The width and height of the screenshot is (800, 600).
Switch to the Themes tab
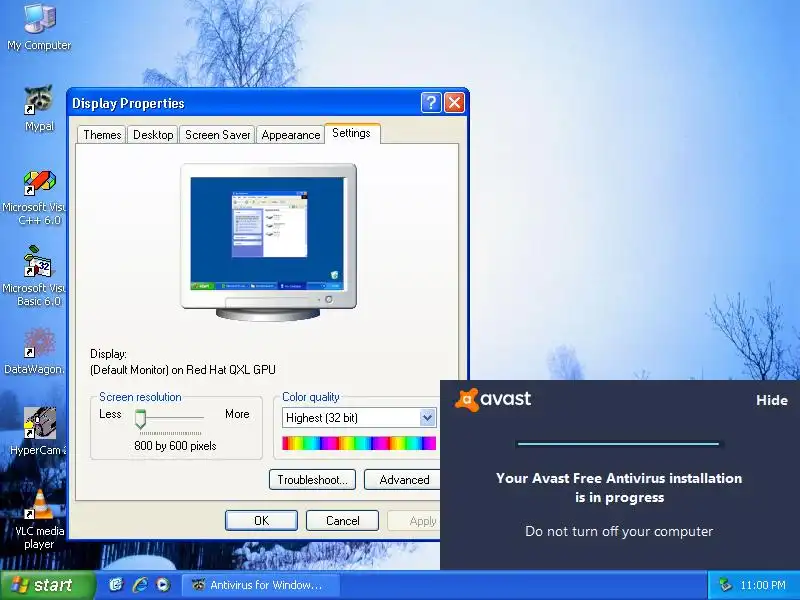102,135
